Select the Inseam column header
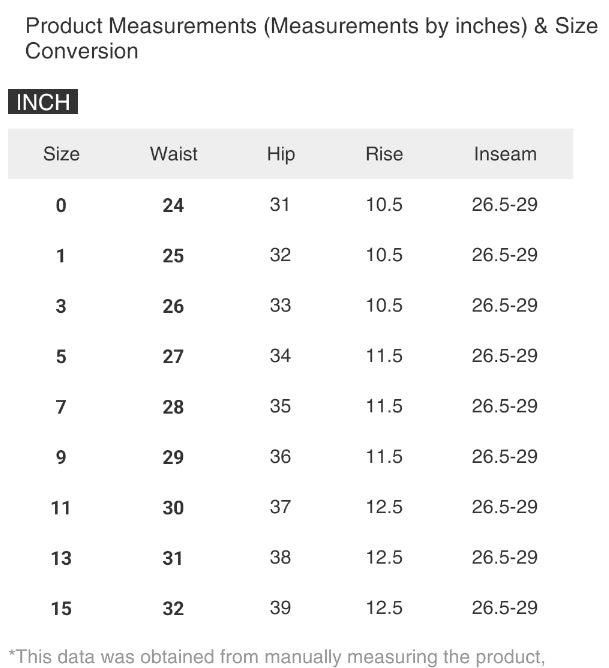The height and width of the screenshot is (668, 609). [505, 154]
